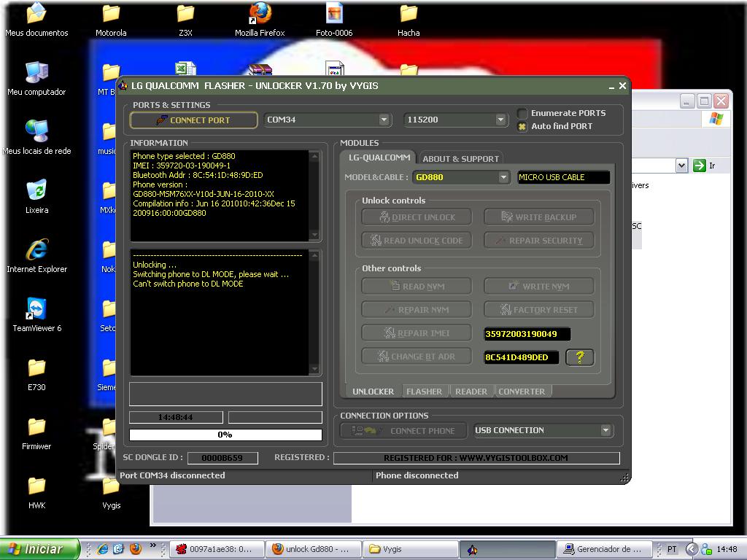Expand the COM34 port dropdown

[384, 120]
